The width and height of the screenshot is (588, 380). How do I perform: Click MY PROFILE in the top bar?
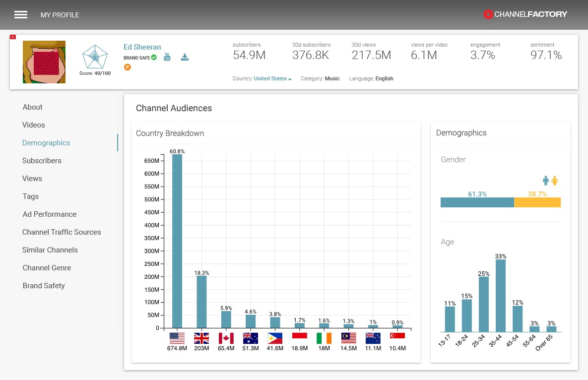click(x=60, y=15)
